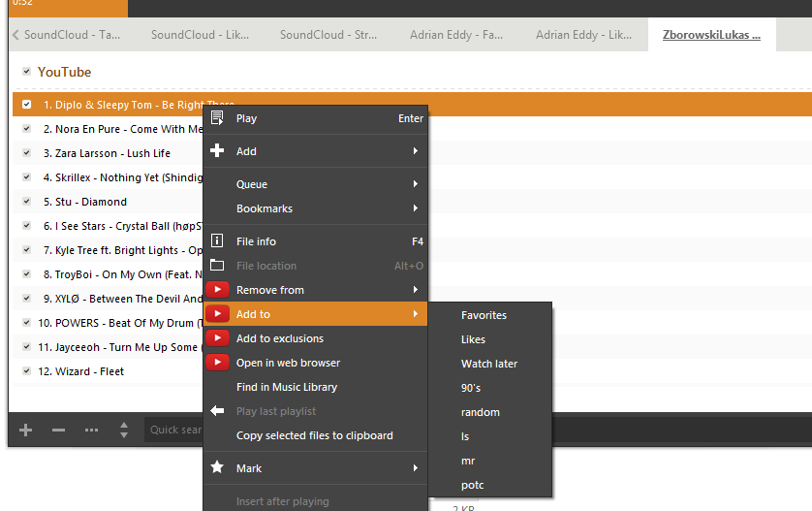
Task: Choose Play from the context menu
Action: click(x=315, y=118)
